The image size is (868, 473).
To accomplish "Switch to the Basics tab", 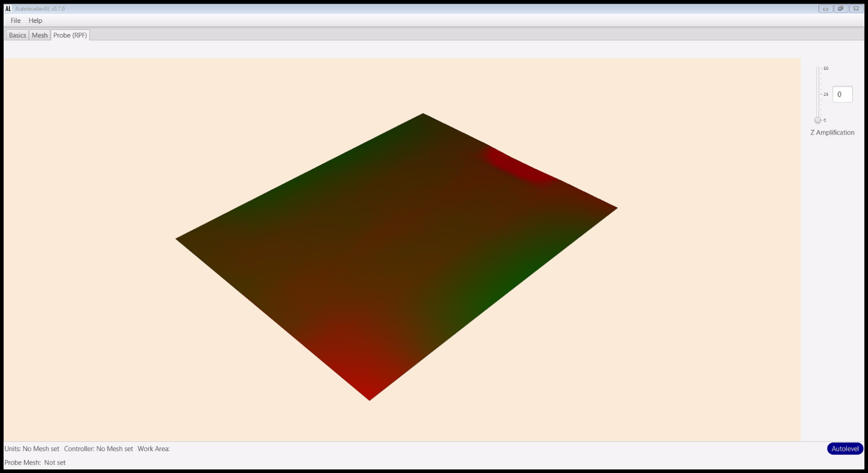I will click(x=17, y=36).
